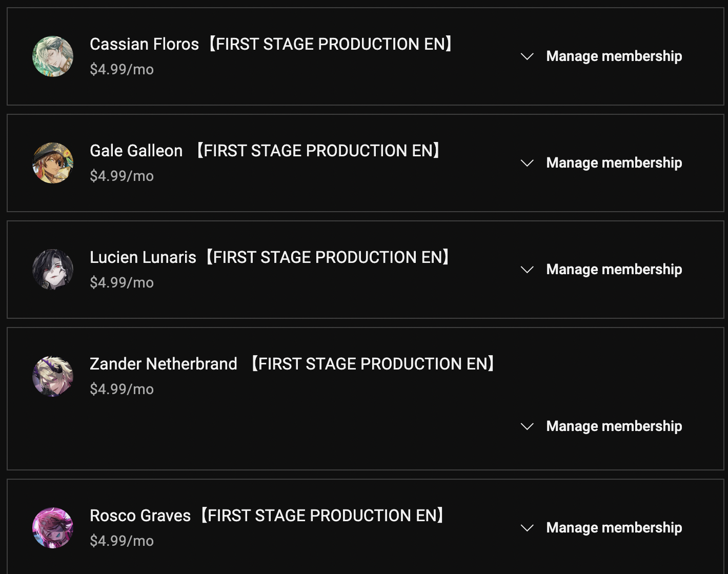
Task: Click Cassian Floros channel avatar
Action: (53, 56)
